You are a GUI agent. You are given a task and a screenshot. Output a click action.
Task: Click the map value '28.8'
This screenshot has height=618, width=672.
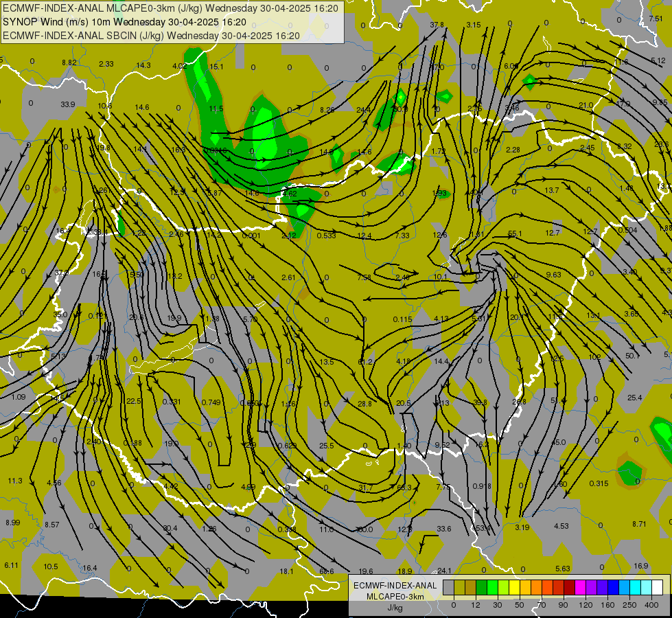point(364,404)
